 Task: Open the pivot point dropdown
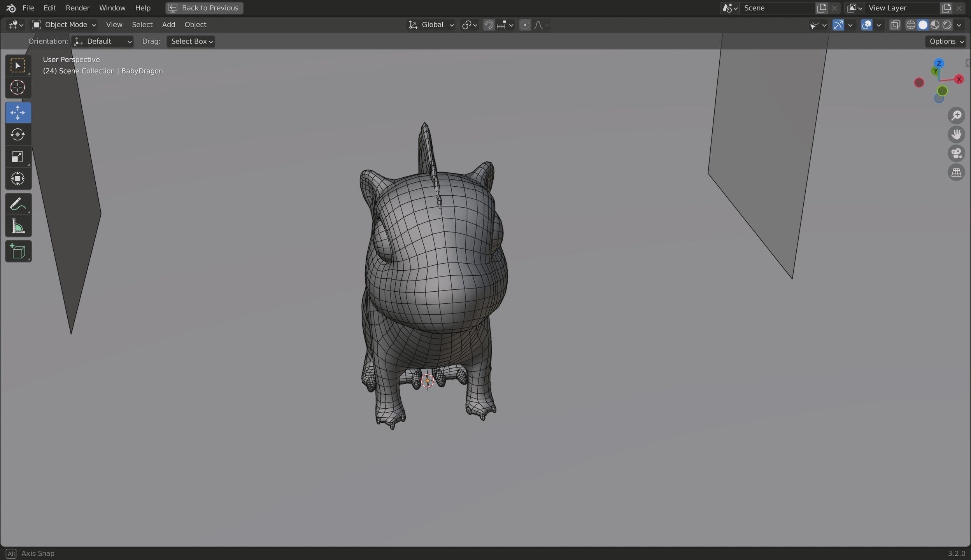(469, 25)
